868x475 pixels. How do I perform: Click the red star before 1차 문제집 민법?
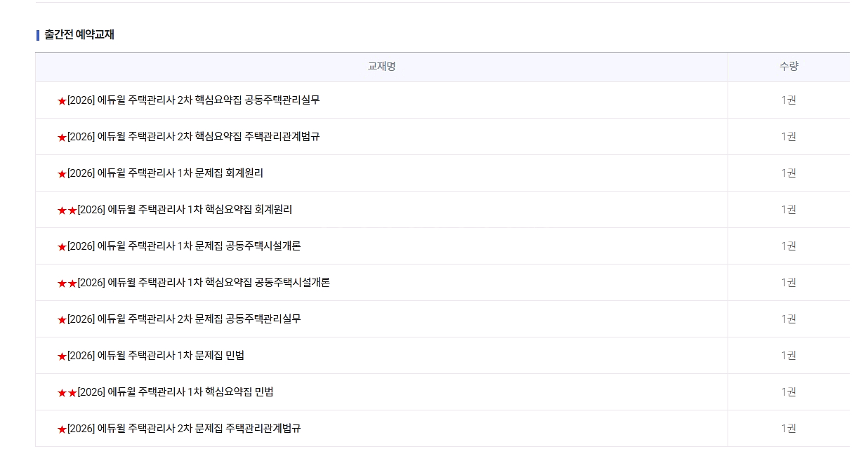62,356
